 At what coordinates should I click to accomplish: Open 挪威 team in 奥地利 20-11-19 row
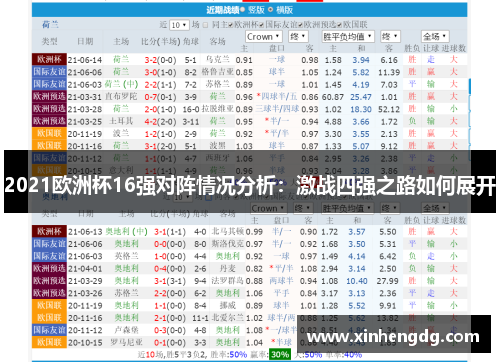tap(228, 305)
